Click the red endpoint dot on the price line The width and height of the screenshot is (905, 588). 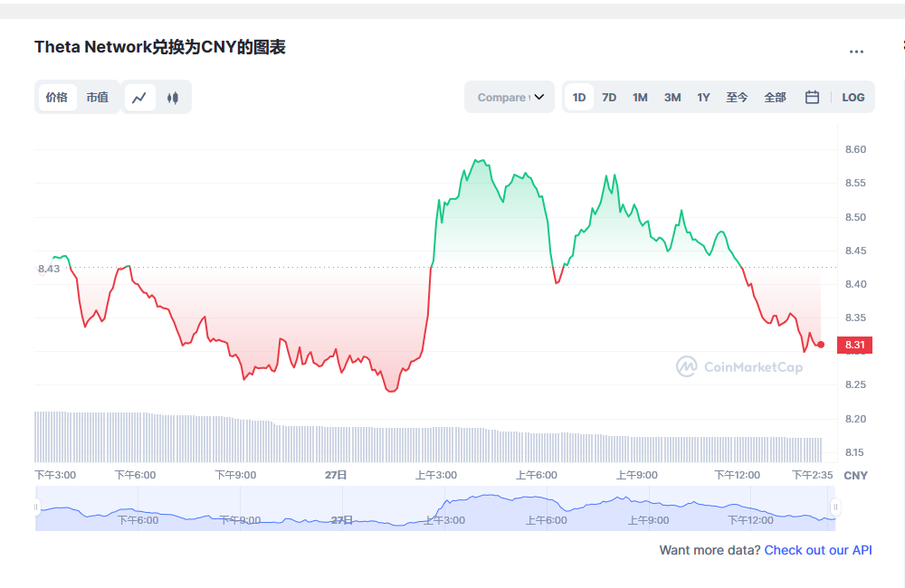click(821, 345)
